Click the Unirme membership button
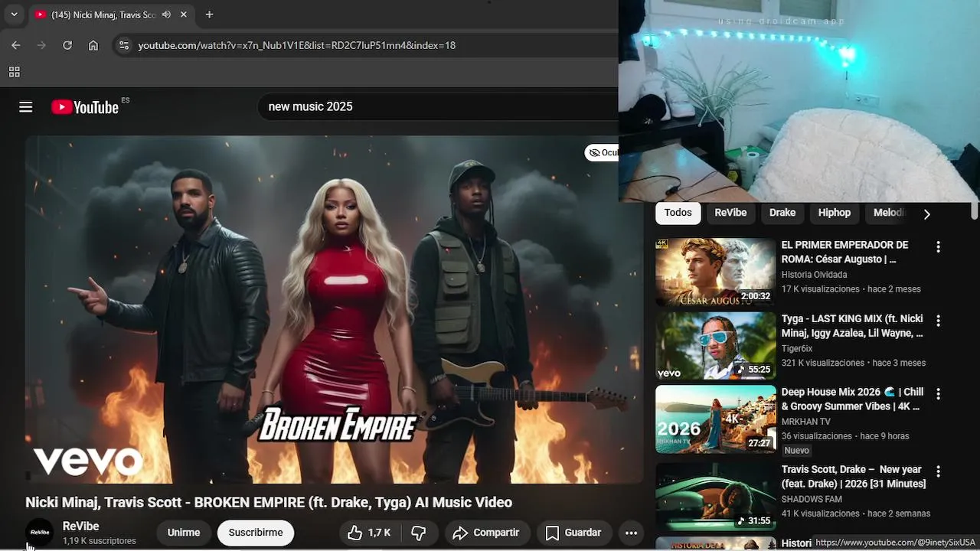The height and width of the screenshot is (551, 980). [x=184, y=533]
